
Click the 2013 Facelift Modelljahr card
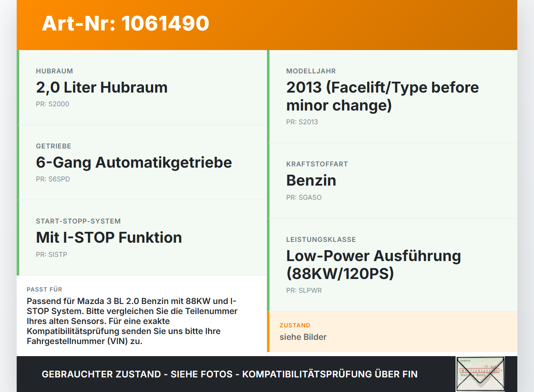pos(392,96)
